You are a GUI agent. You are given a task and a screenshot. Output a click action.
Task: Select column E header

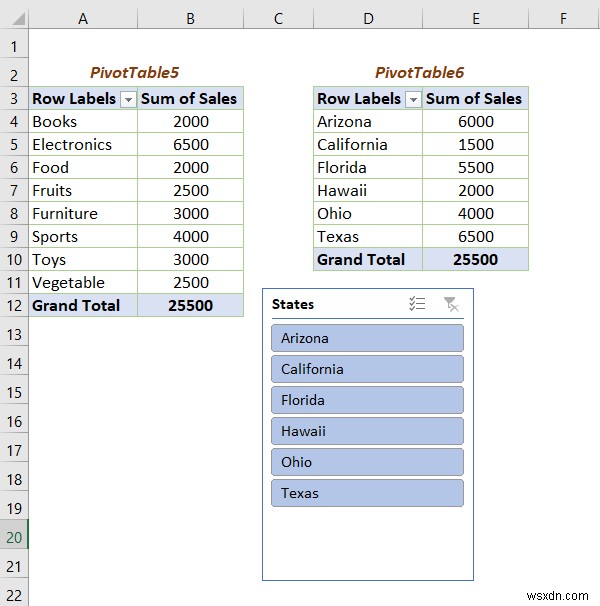tap(476, 19)
